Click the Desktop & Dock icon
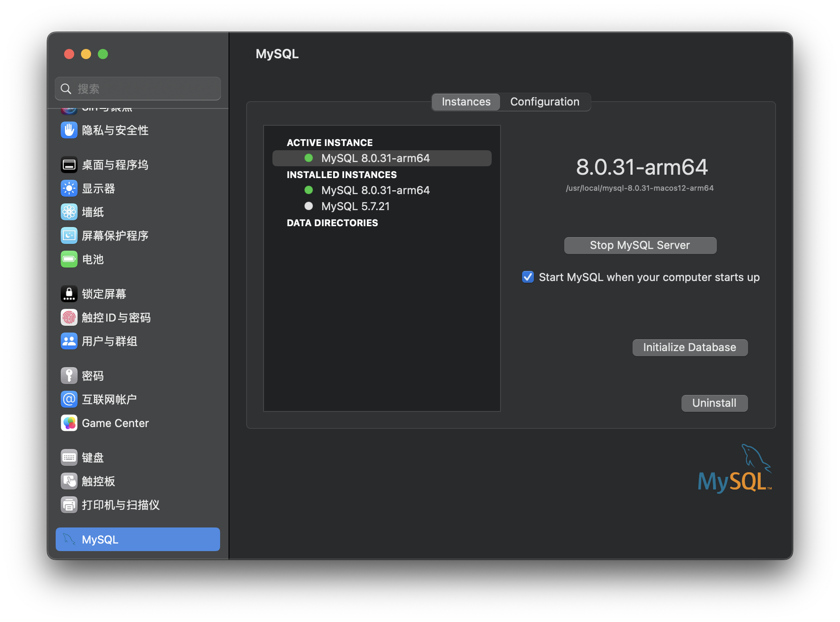Viewport: 840px width, 622px height. (x=69, y=165)
